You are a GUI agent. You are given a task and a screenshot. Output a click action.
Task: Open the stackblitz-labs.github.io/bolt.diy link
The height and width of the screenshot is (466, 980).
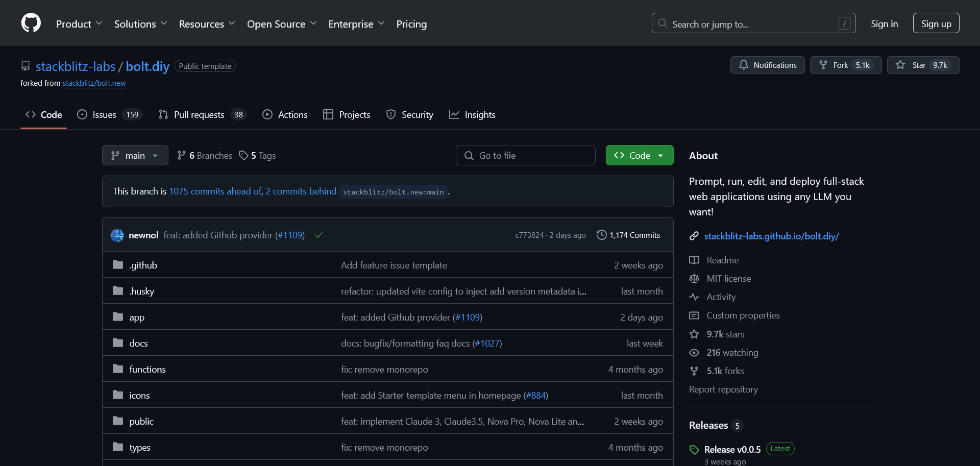[771, 236]
